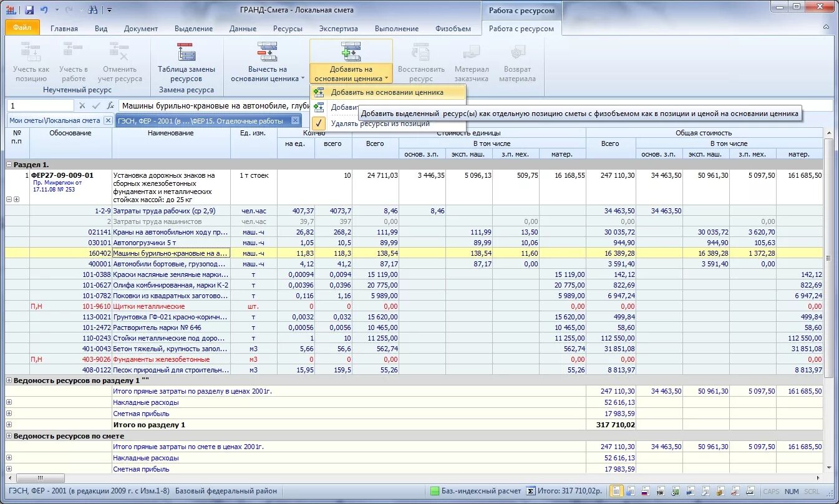
Task: Select the first highlighted document view icon
Action: point(616,492)
